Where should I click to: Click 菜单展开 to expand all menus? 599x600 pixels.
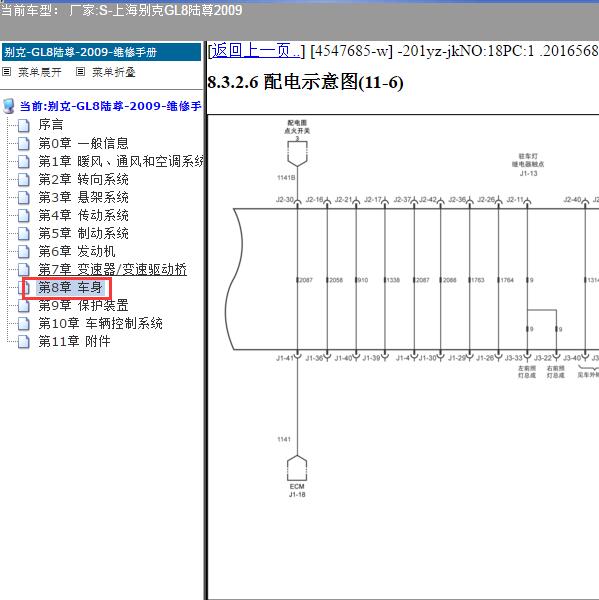[x=40, y=72]
